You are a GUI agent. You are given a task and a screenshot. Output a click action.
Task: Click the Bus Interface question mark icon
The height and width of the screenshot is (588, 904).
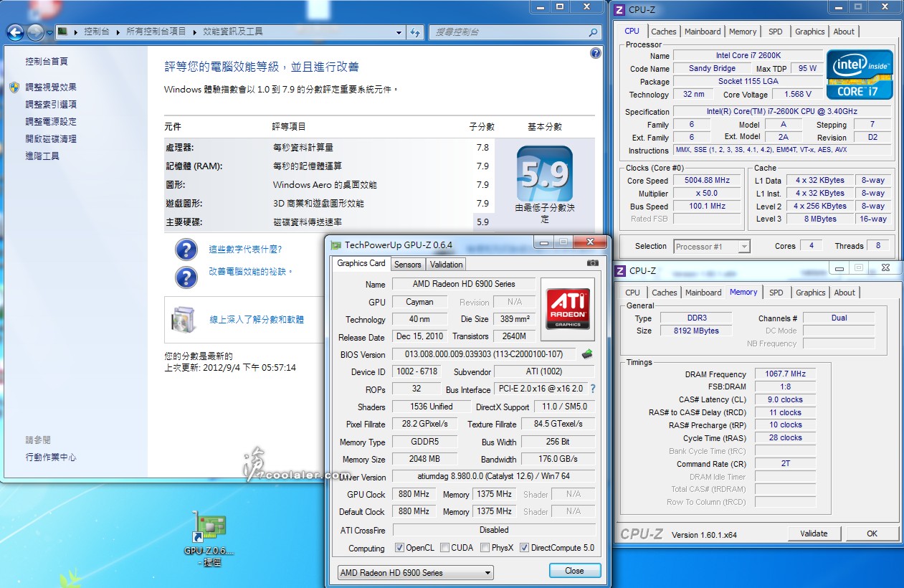click(x=593, y=389)
